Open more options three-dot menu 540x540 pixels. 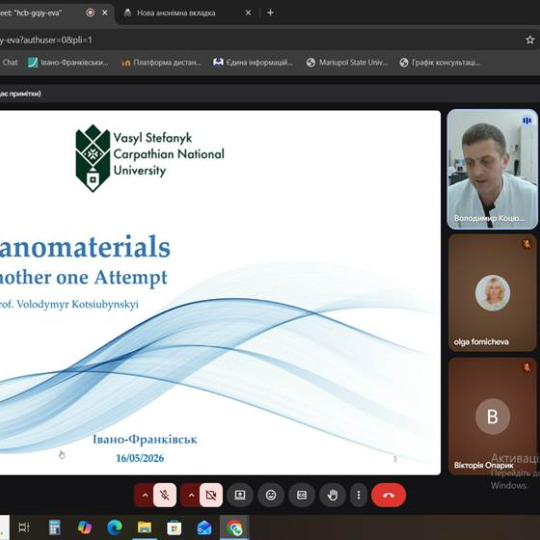point(359,495)
